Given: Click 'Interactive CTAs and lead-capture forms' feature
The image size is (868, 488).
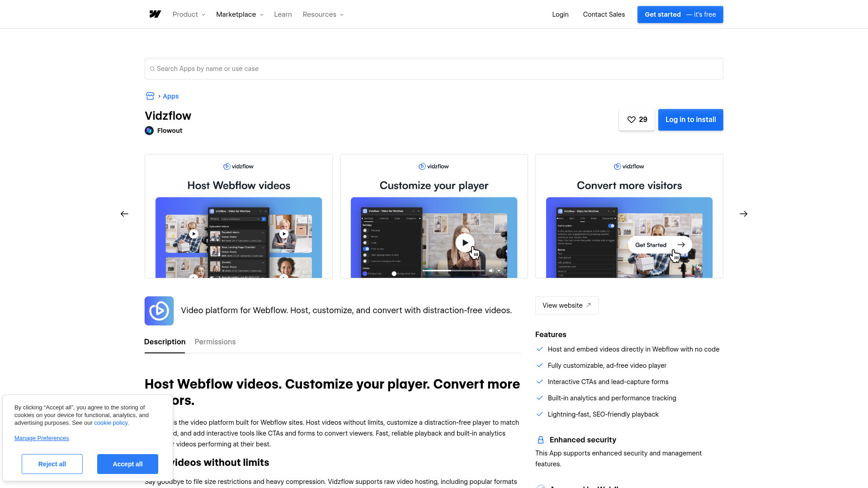Looking at the screenshot, I should (608, 382).
